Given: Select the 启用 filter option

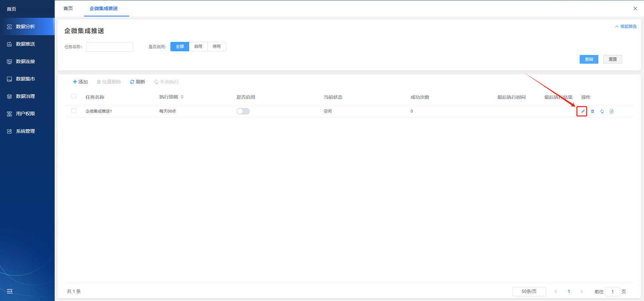Looking at the screenshot, I should 198,47.
